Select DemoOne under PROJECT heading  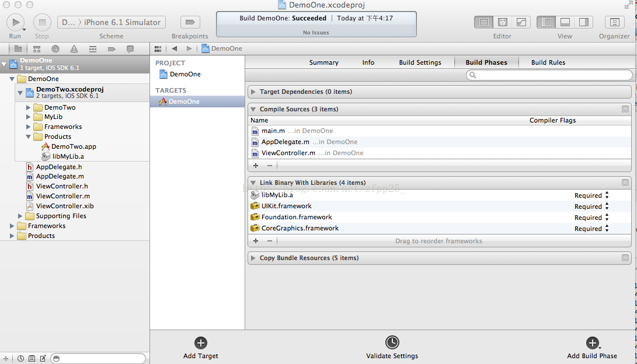(x=180, y=74)
